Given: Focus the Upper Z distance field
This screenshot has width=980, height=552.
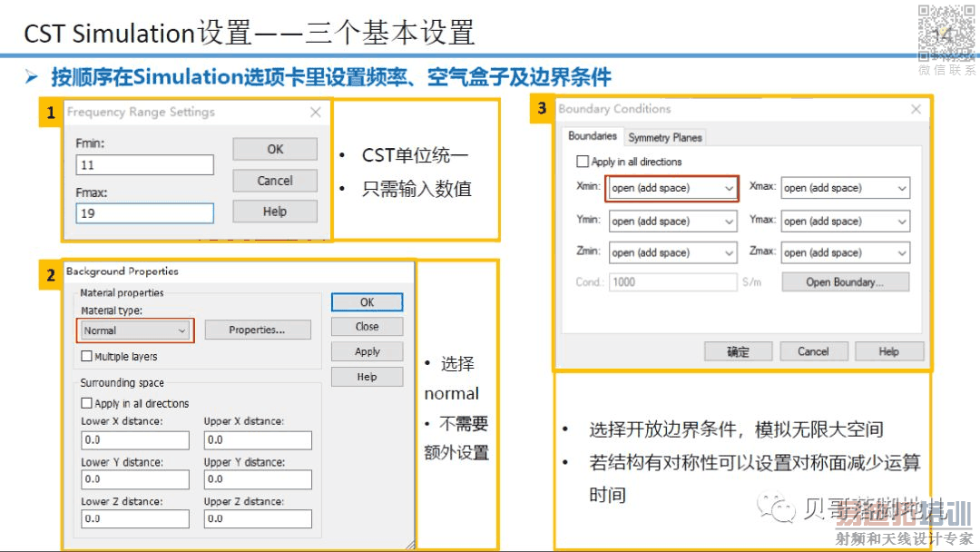Looking at the screenshot, I should click(258, 519).
